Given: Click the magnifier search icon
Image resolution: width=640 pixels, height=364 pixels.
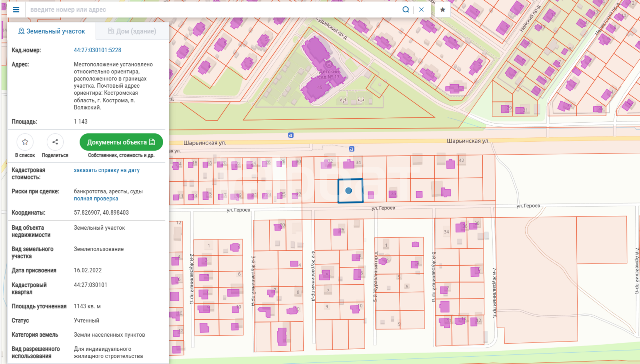Looking at the screenshot, I should [406, 10].
